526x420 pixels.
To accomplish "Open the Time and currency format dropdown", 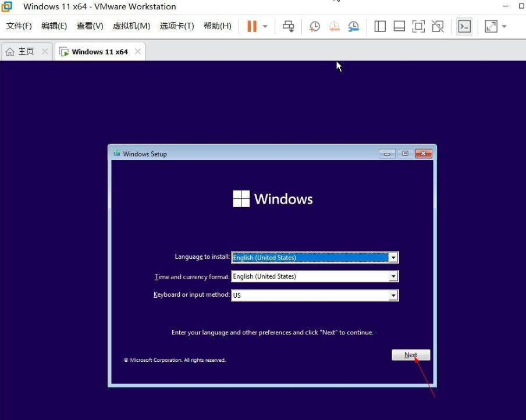I will click(x=393, y=276).
